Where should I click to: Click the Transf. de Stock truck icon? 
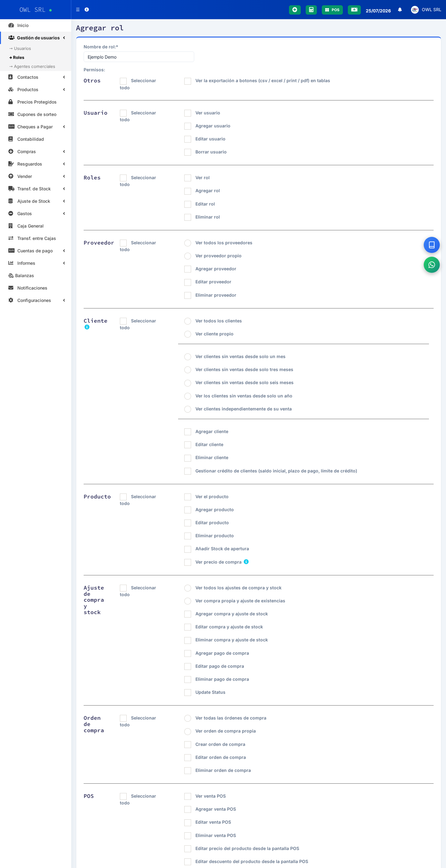pos(11,188)
